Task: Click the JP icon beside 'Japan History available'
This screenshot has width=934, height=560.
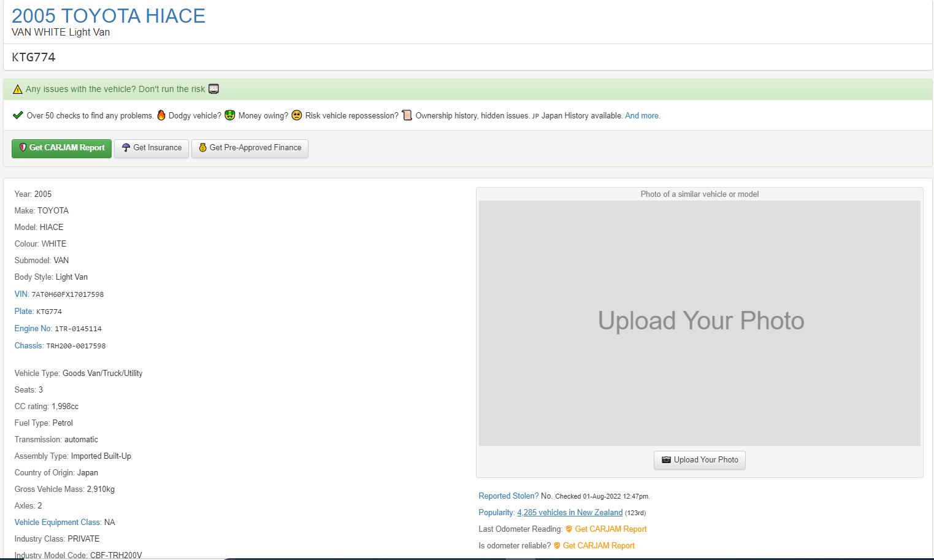Action: [535, 116]
